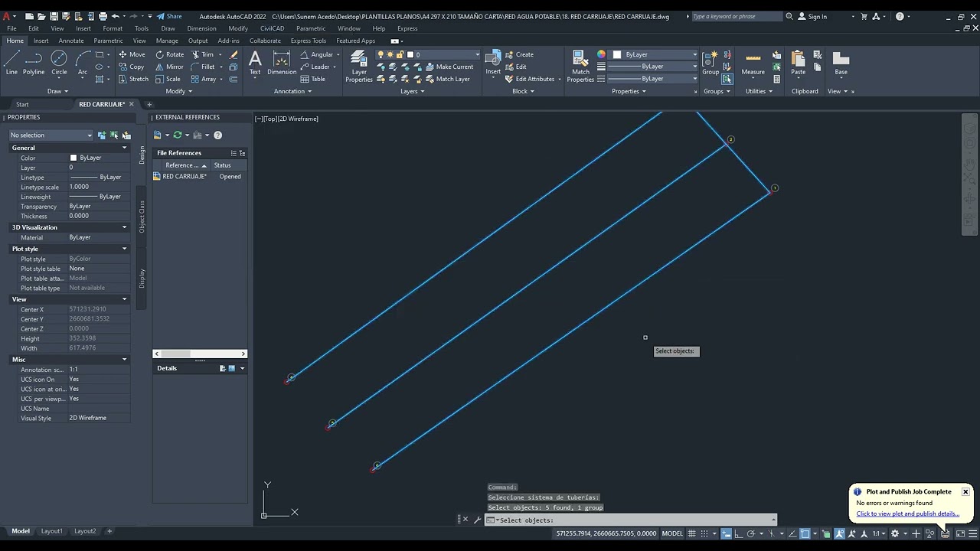Toggle annotation visibility in status bar
Viewport: 980px width, 551px height.
[x=840, y=533]
